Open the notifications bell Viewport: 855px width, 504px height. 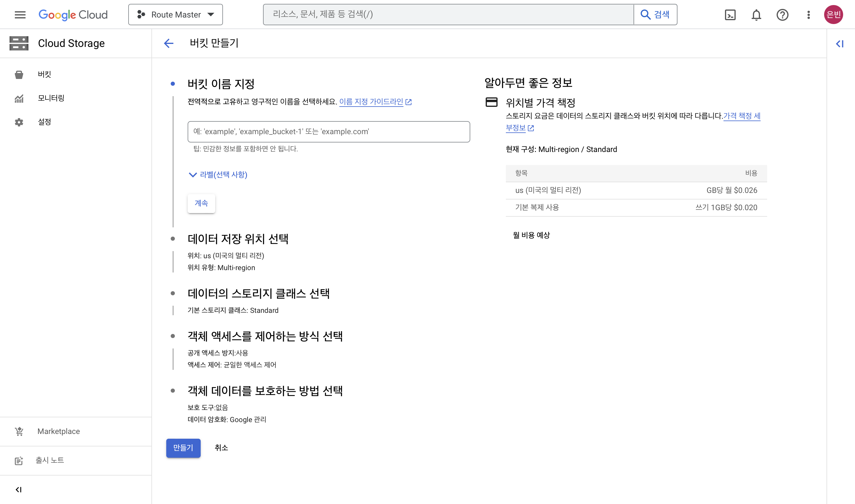tap(756, 15)
